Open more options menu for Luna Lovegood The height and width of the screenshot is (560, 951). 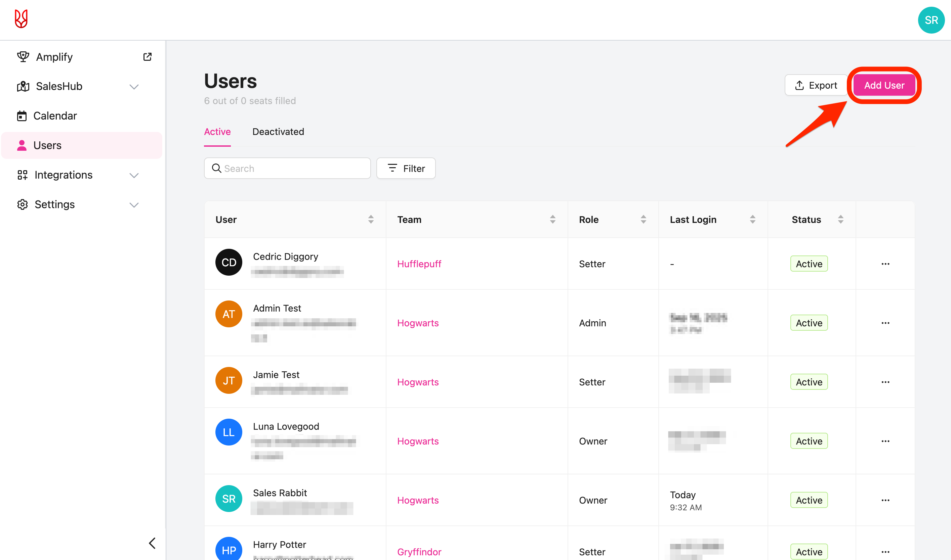tap(885, 441)
